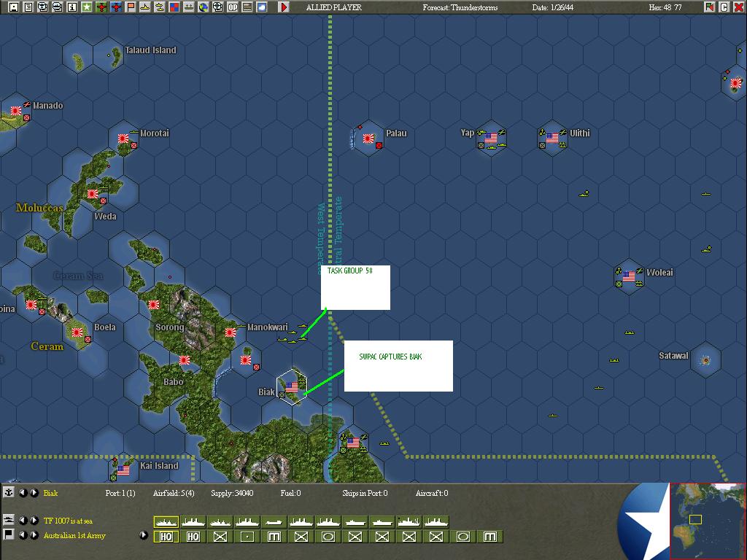
Task: Select the Palau Japanese base flag
Action: point(368,139)
